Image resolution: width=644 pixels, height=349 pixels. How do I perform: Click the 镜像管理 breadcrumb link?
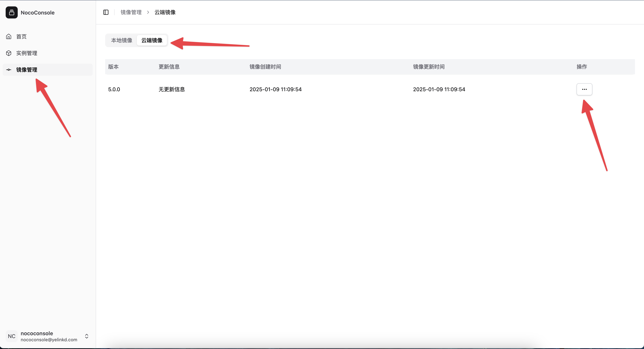[131, 12]
